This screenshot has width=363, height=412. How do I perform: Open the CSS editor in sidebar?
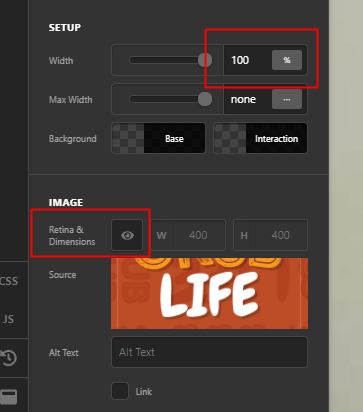(x=9, y=281)
